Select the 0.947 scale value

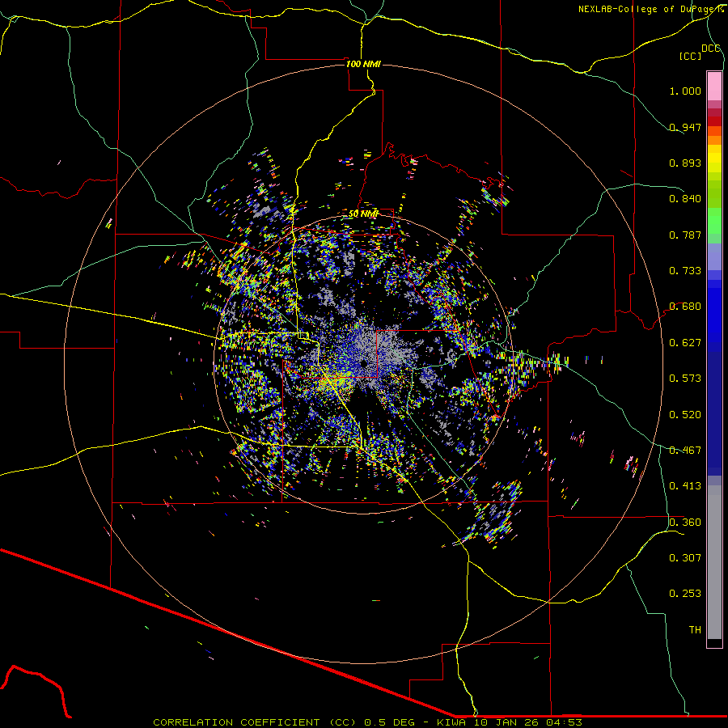(x=685, y=127)
